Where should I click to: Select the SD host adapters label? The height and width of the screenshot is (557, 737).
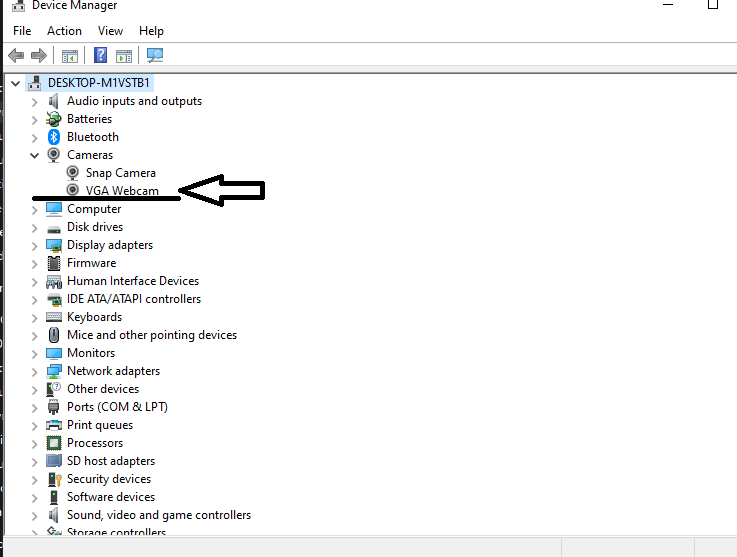(111, 461)
